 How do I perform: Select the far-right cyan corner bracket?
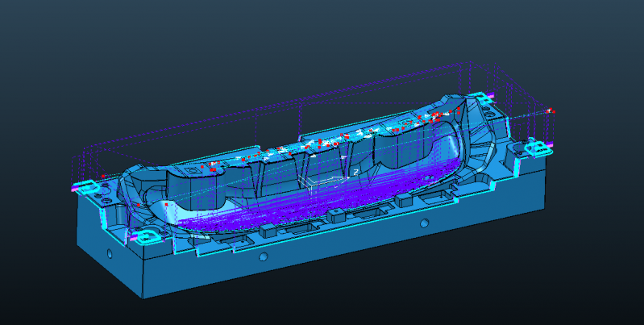click(x=537, y=148)
